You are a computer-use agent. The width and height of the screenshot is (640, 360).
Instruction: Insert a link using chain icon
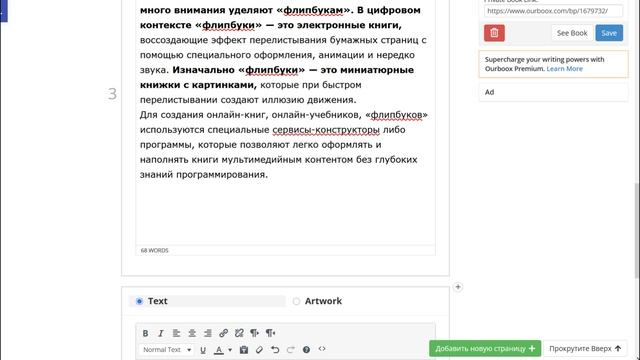(223, 333)
